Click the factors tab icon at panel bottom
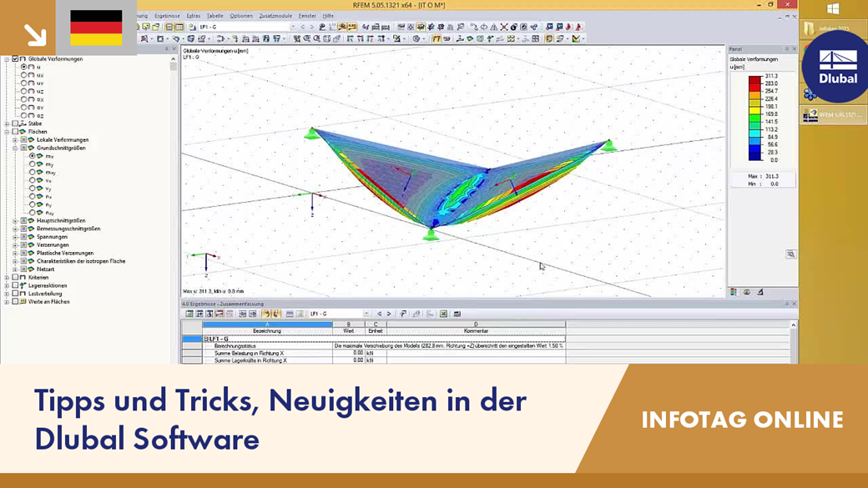868x488 pixels. pyautogui.click(x=747, y=292)
